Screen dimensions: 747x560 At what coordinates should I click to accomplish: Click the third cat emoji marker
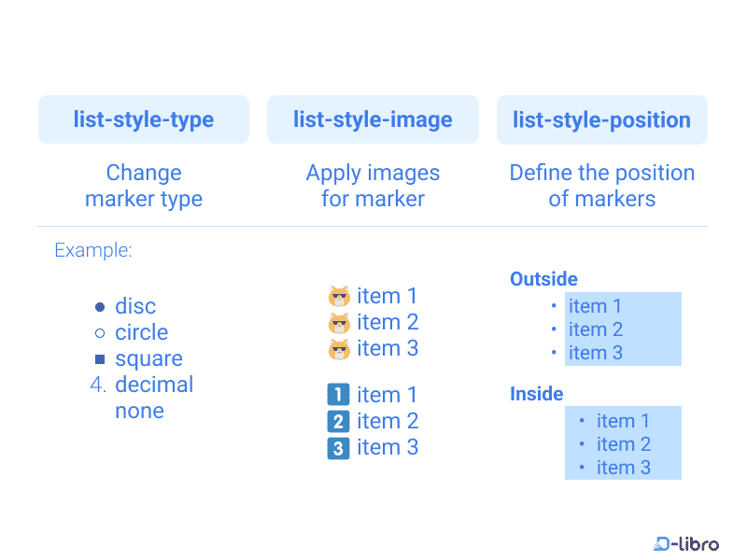coord(339,349)
